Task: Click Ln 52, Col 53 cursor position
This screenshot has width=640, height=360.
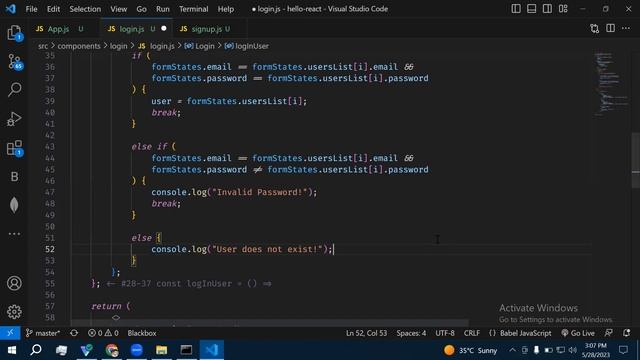Action: coord(367,333)
